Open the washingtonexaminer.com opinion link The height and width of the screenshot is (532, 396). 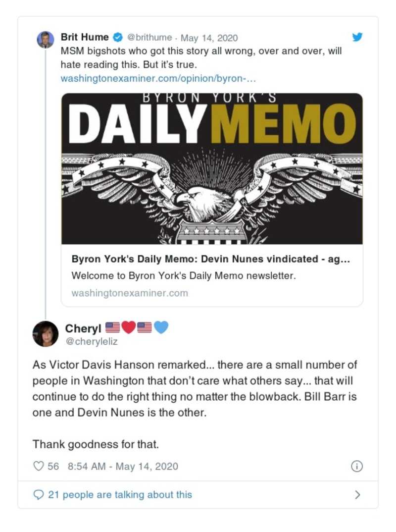158,78
